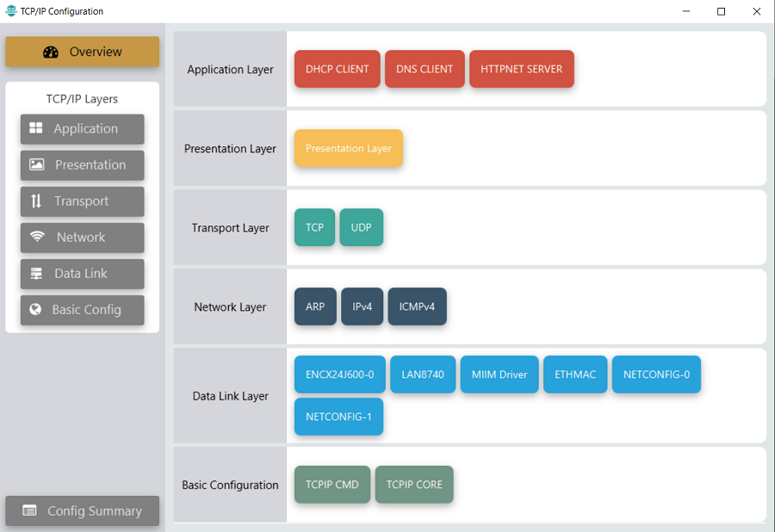Open the NETCONFIG-1 data link block

click(x=338, y=417)
